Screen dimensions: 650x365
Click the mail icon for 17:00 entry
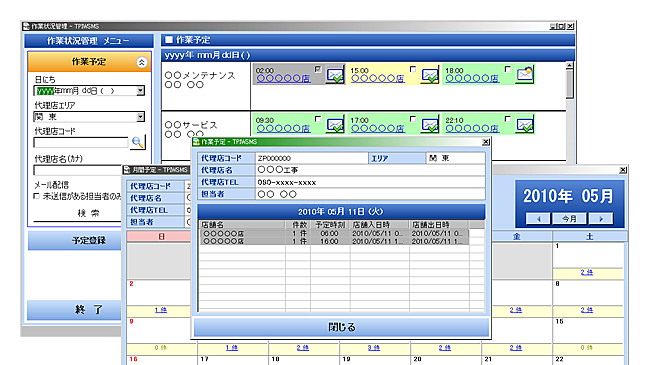pos(430,124)
